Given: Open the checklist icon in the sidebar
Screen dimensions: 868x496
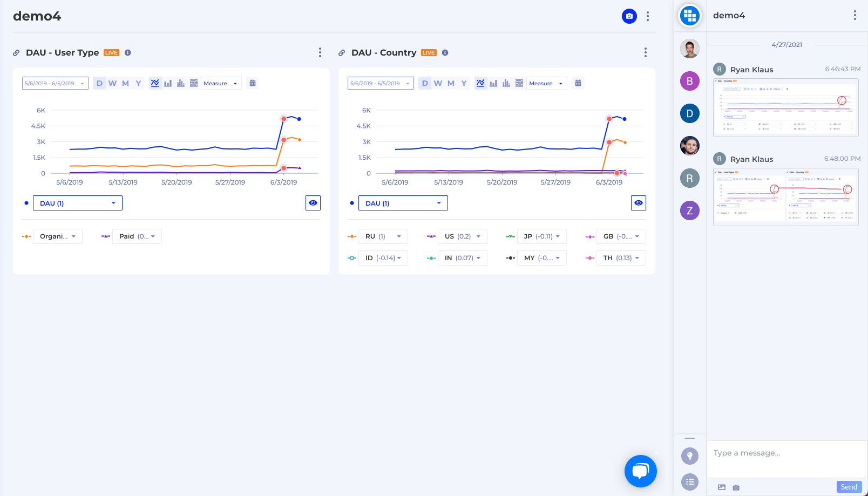Looking at the screenshot, I should [689, 482].
